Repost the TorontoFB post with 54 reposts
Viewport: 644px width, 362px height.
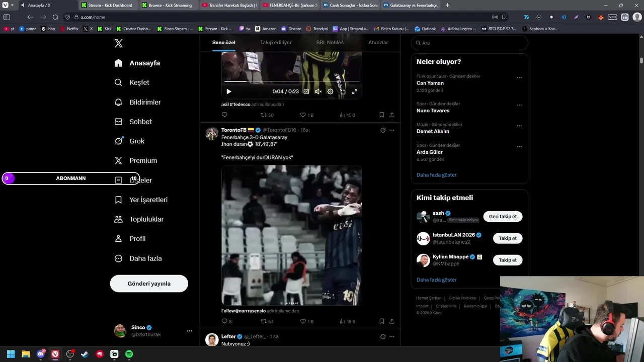[267, 321]
